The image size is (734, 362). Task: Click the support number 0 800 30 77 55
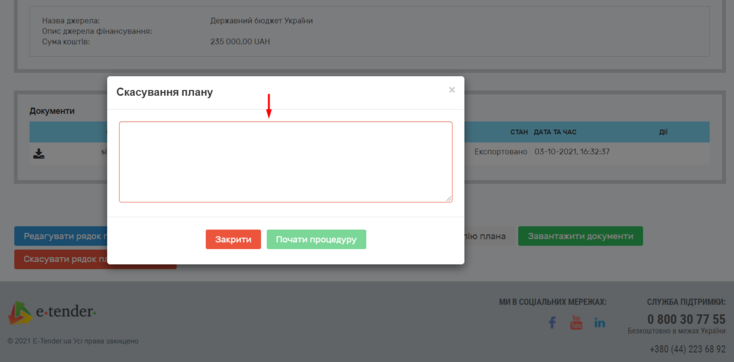point(686,319)
